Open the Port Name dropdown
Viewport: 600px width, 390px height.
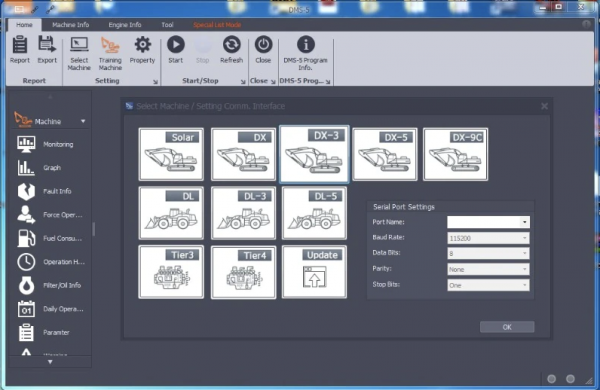(x=525, y=222)
